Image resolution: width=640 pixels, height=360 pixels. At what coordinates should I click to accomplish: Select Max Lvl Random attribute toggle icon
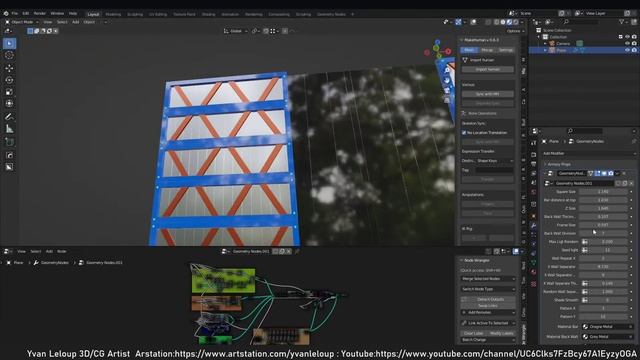pos(585,242)
